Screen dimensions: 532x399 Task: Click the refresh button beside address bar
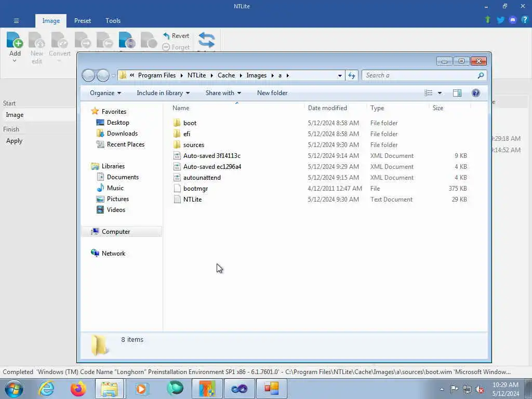click(x=352, y=75)
